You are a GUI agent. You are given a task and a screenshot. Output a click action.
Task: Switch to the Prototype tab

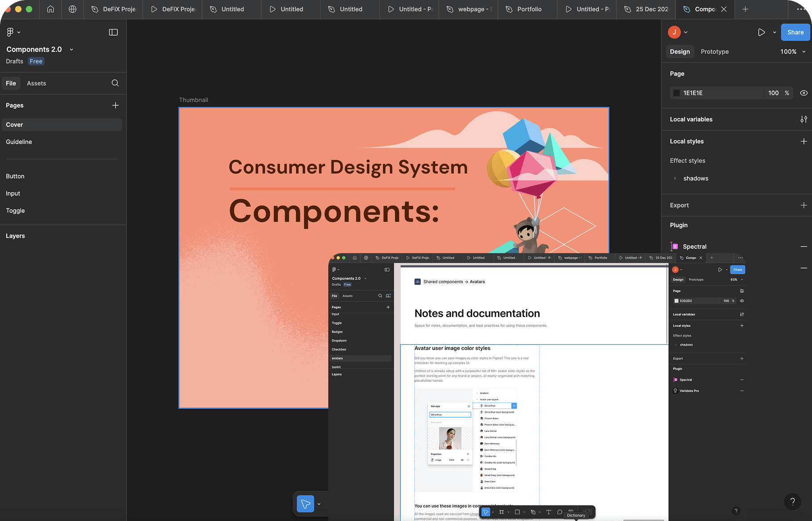coord(715,52)
